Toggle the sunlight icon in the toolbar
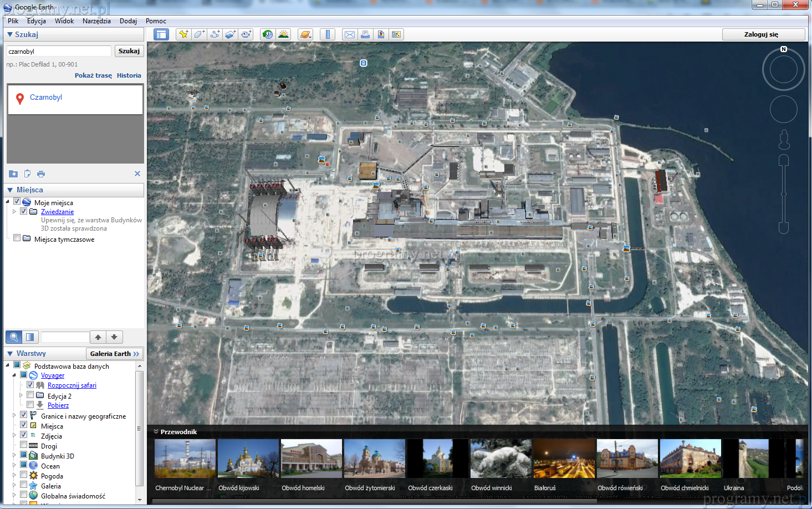This screenshot has width=812, height=509. coord(283,34)
